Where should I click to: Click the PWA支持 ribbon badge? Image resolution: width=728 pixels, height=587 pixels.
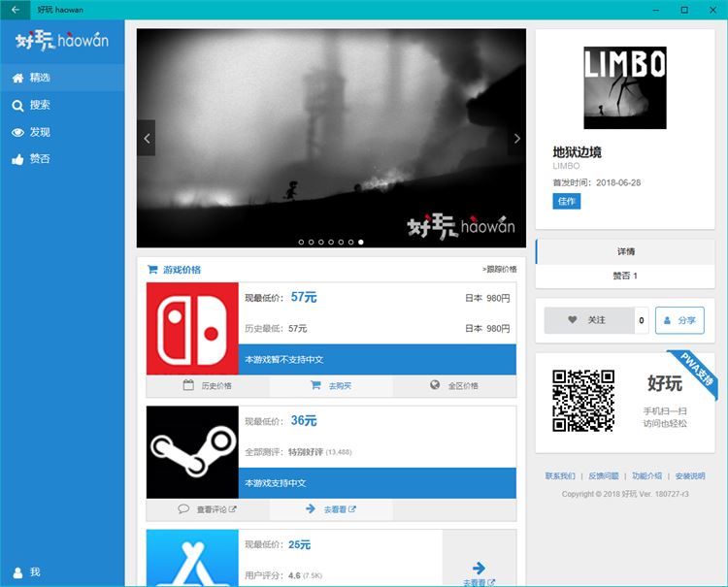[696, 372]
